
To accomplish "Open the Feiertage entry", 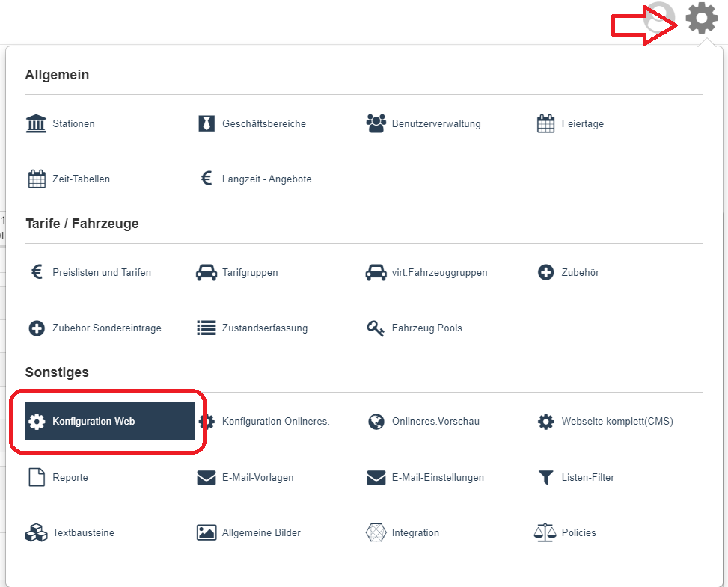I will pos(583,124).
